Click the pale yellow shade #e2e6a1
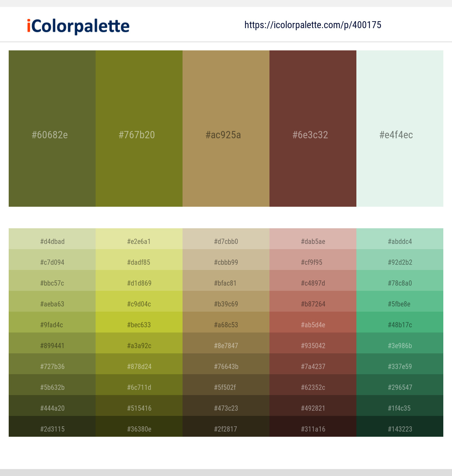Image resolution: width=452 pixels, height=476 pixels. pos(139,241)
